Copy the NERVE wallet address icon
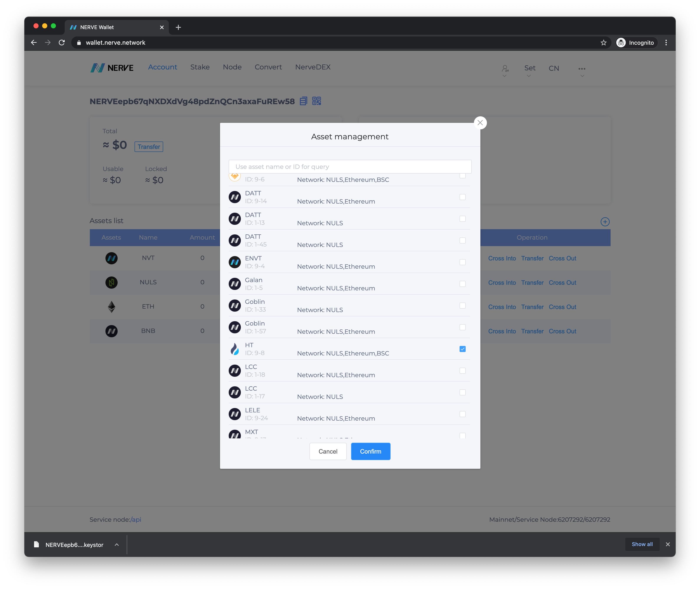700x589 pixels. [x=303, y=101]
